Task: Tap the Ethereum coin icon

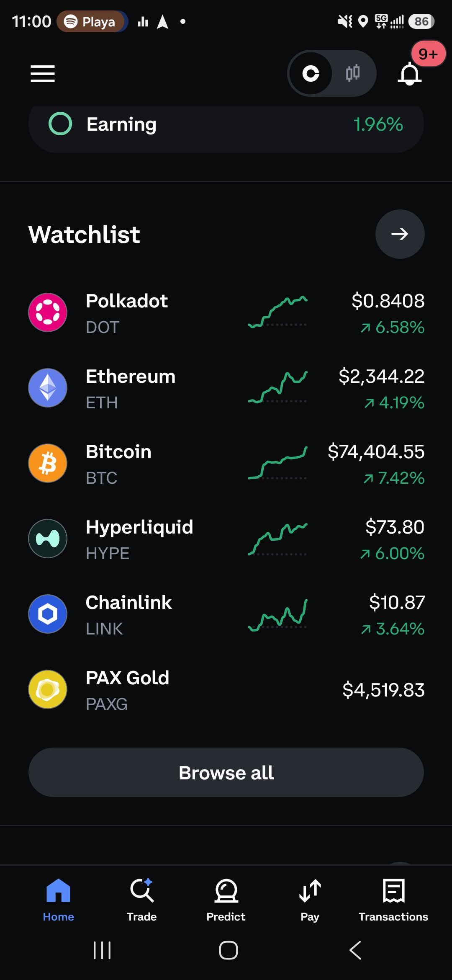Action: [48, 388]
